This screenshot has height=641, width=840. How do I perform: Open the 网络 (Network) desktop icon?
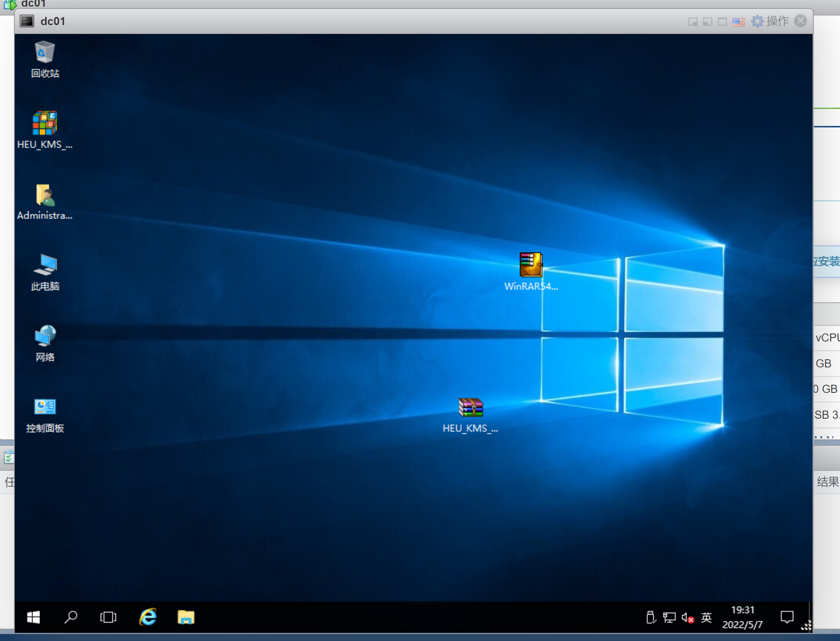click(x=45, y=336)
